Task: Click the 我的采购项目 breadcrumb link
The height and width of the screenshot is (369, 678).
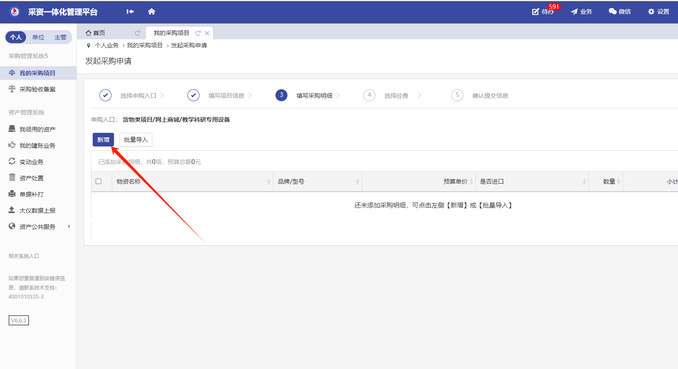Action: [144, 45]
